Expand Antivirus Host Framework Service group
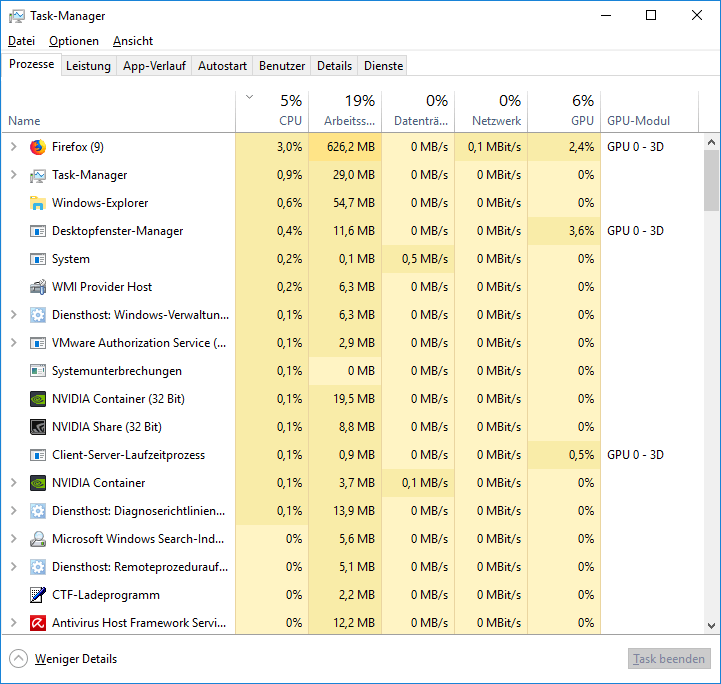 [x=14, y=623]
